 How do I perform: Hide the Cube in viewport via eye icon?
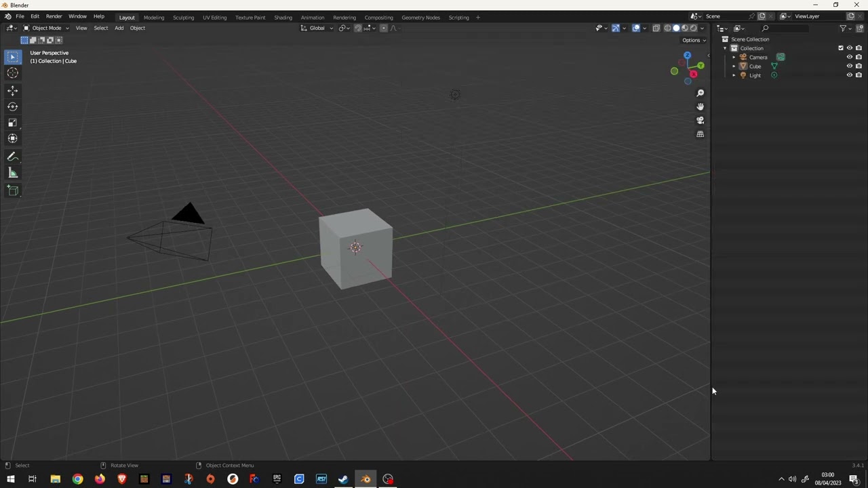coord(849,66)
